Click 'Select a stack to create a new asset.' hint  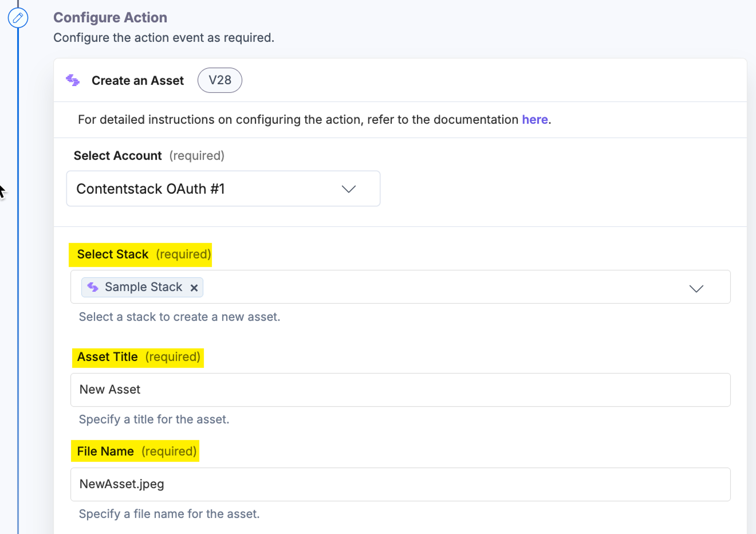179,317
